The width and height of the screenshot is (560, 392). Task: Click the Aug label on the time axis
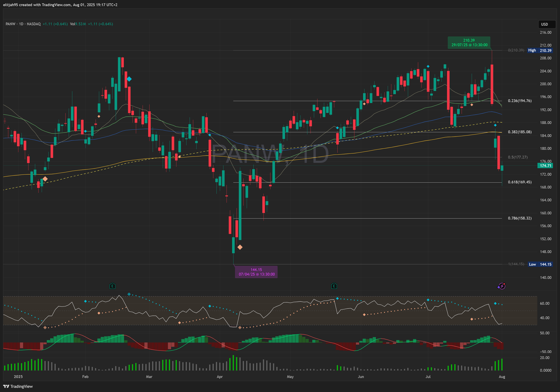point(502,377)
